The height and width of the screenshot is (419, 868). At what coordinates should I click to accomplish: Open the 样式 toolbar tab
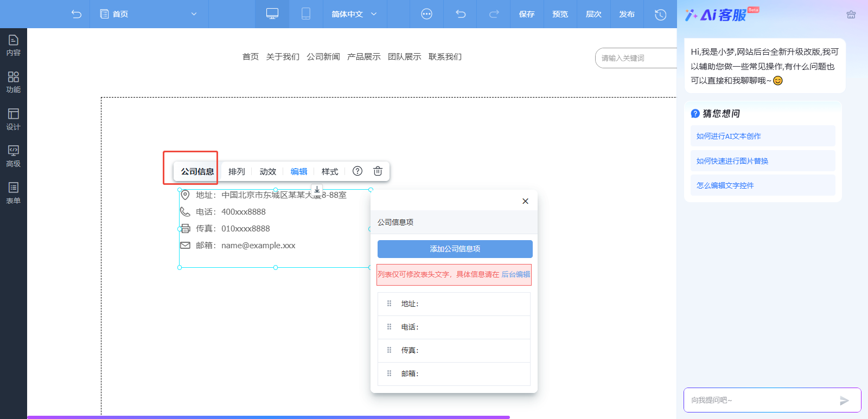point(330,171)
